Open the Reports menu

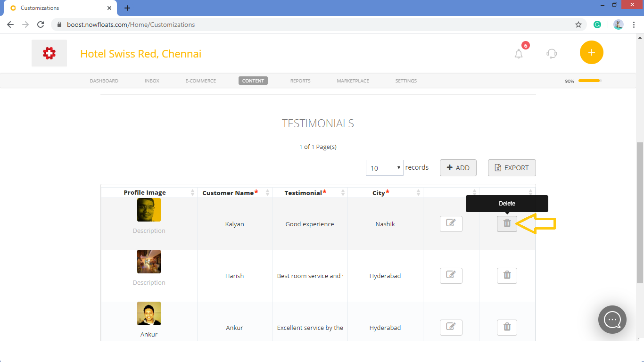tap(300, 81)
